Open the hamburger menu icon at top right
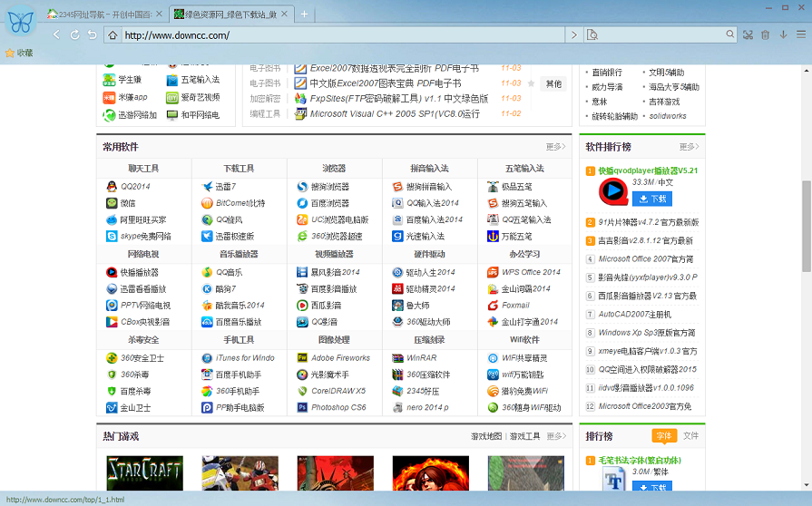The width and height of the screenshot is (812, 506). (x=801, y=34)
